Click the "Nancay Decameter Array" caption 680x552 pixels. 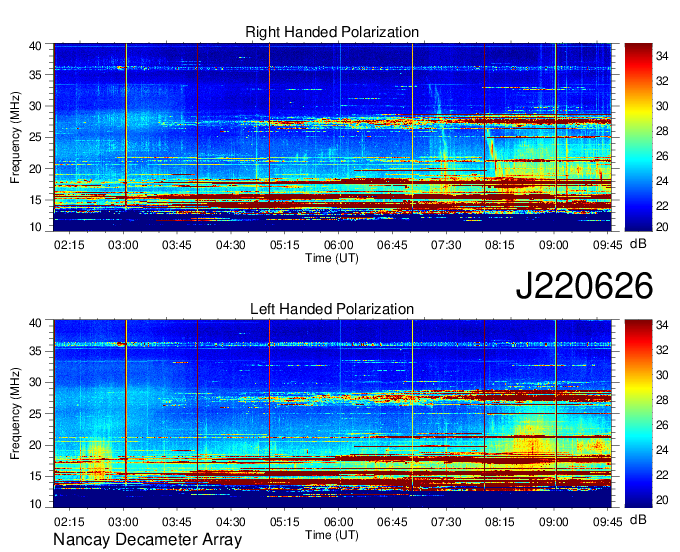coord(147,540)
